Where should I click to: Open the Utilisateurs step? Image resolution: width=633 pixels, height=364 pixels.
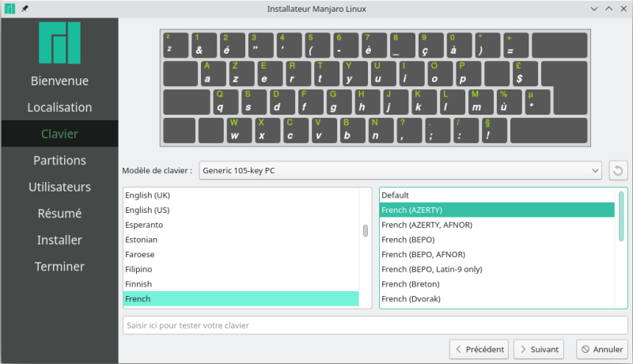pos(60,187)
